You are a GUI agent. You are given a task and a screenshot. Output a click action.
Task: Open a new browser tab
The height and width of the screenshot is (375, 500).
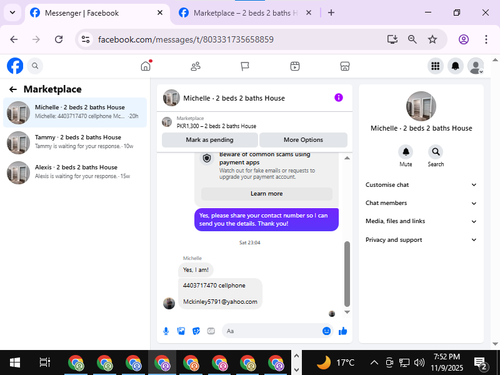331,13
